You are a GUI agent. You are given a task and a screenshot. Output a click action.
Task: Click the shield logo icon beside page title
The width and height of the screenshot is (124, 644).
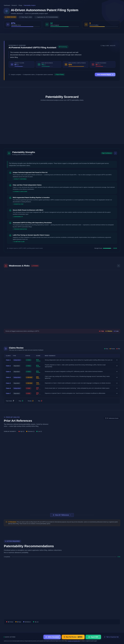6,11
